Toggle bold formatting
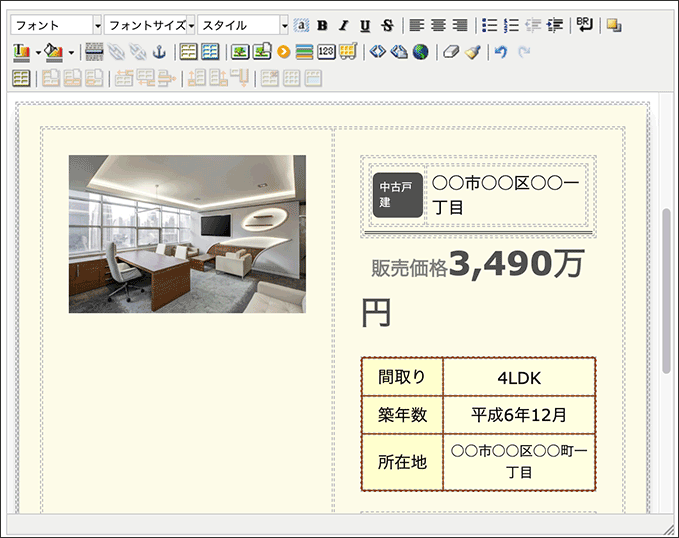The height and width of the screenshot is (538, 679). point(322,26)
